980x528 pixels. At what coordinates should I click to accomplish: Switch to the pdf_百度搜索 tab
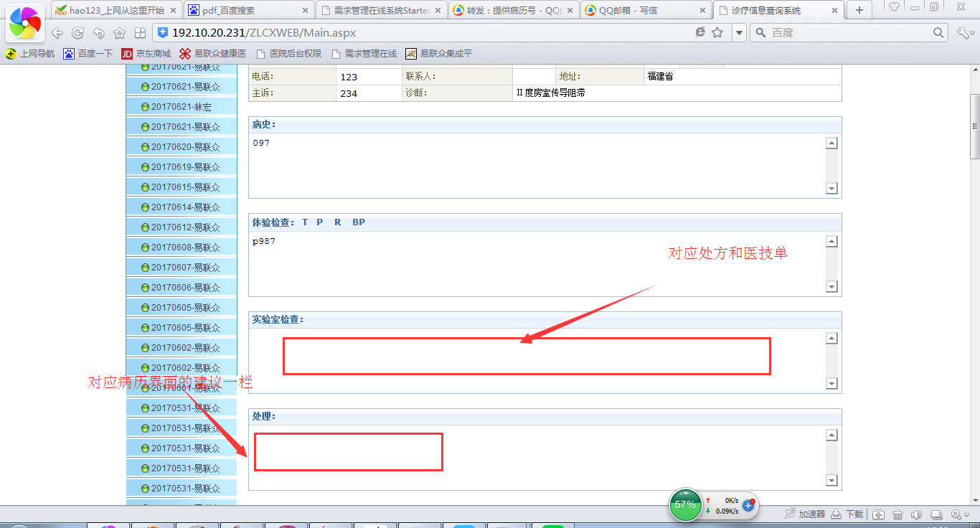[x=248, y=11]
